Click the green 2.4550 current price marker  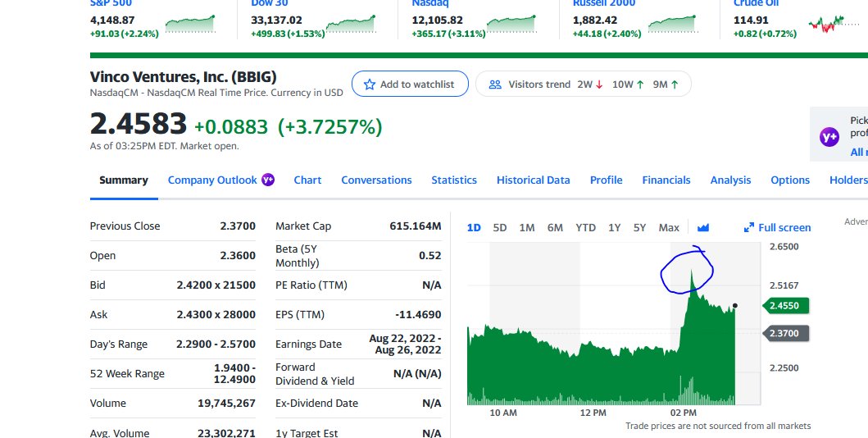(x=785, y=306)
